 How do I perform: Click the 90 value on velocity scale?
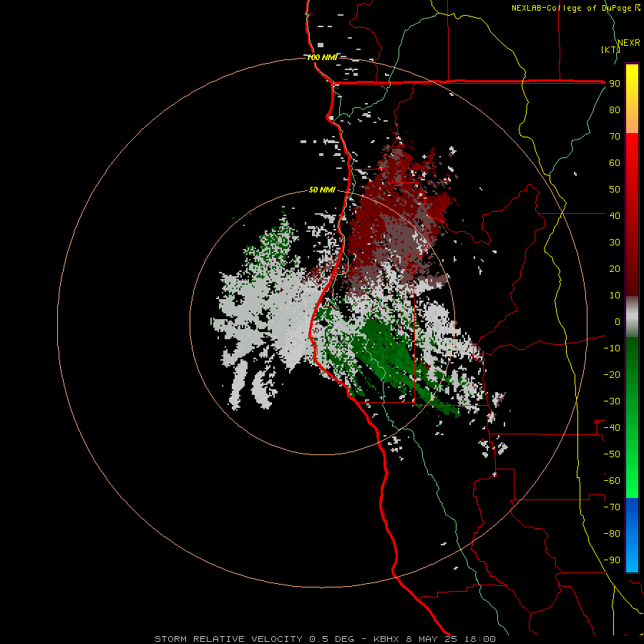coord(615,84)
